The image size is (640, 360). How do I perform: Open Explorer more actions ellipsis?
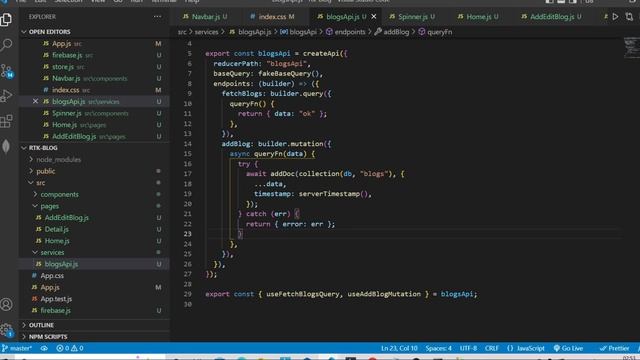tap(158, 17)
